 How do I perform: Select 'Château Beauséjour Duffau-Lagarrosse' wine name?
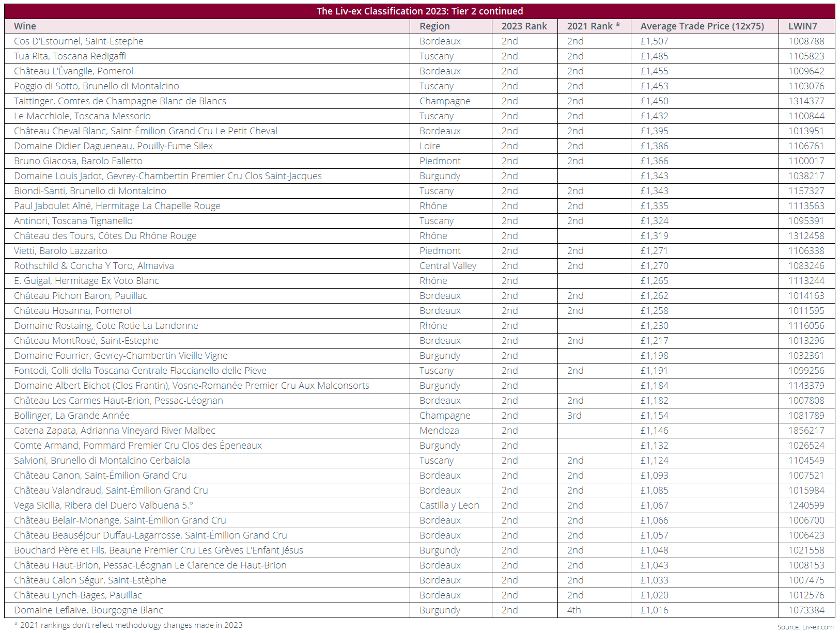point(150,535)
